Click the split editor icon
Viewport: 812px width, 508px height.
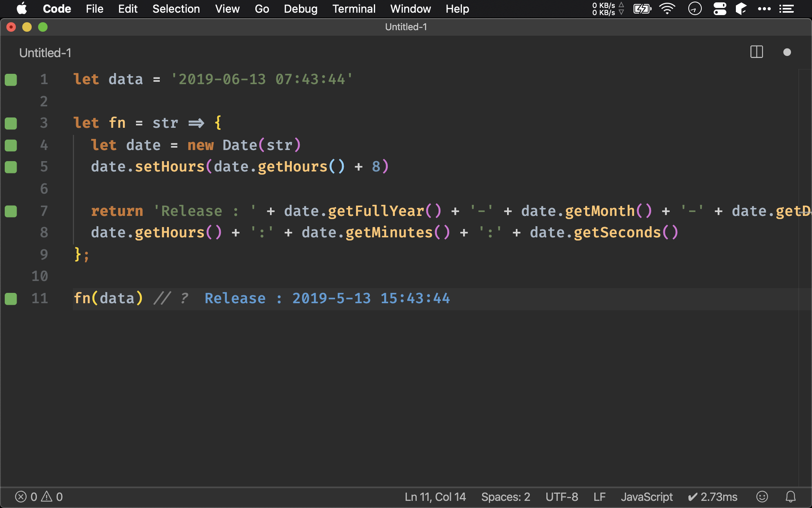[x=756, y=52]
